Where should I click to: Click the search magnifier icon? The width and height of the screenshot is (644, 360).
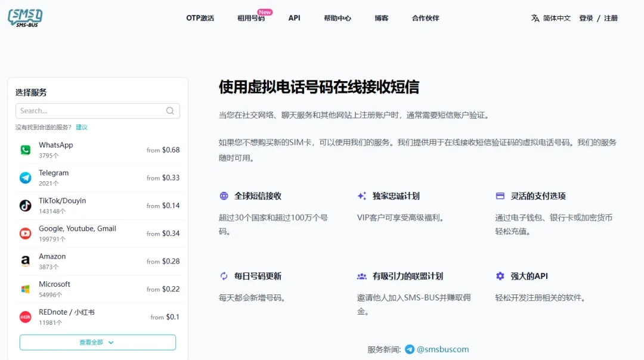tap(170, 111)
